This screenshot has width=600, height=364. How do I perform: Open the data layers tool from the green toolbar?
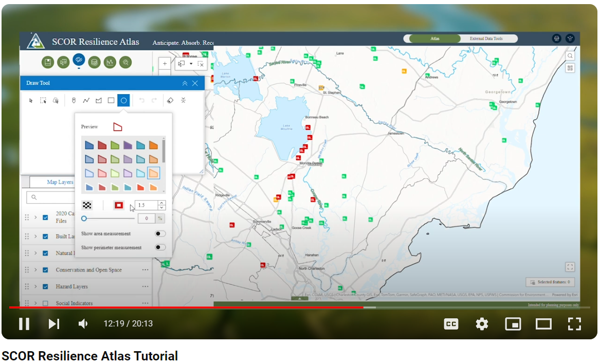94,62
